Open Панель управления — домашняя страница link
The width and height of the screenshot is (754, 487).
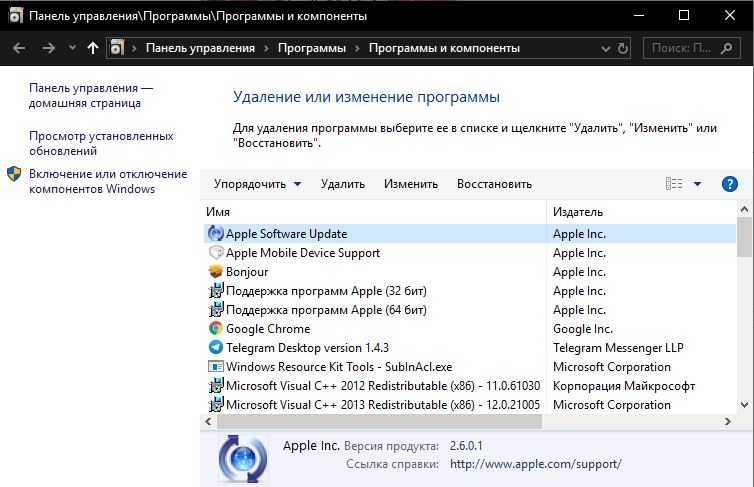pos(91,95)
